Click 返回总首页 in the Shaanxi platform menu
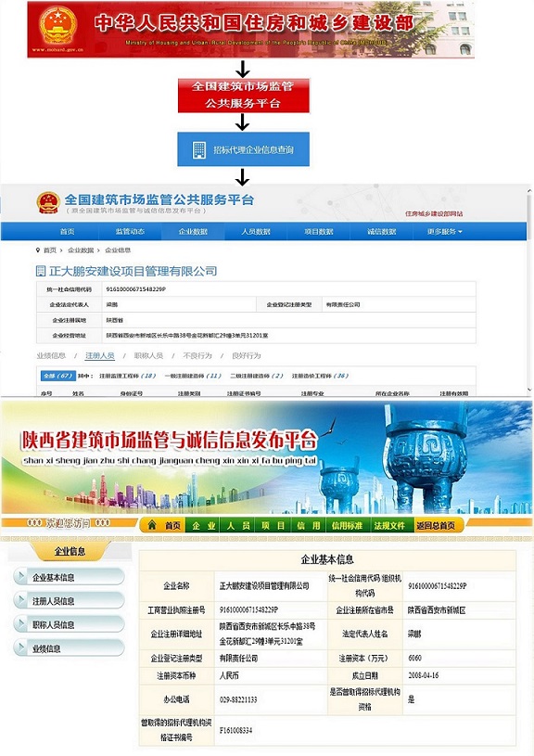534x756 pixels. click(x=437, y=525)
